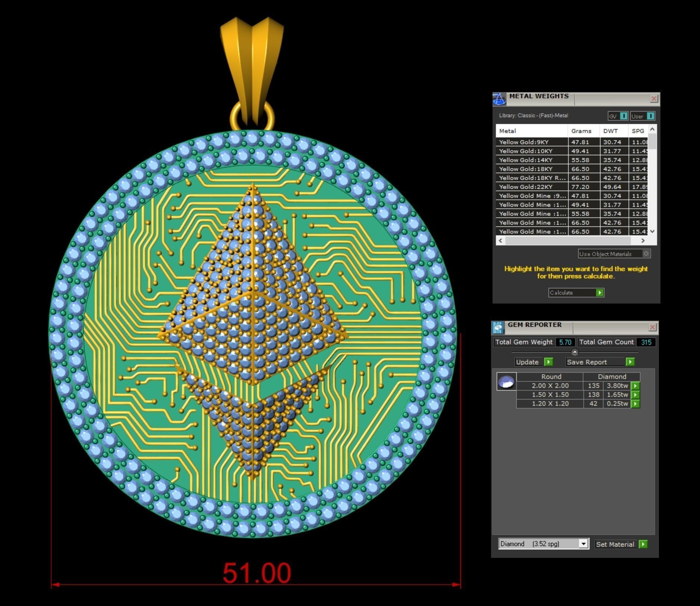Close the Gem Reporter panel
Viewport: 700px width, 606px height.
(x=652, y=327)
